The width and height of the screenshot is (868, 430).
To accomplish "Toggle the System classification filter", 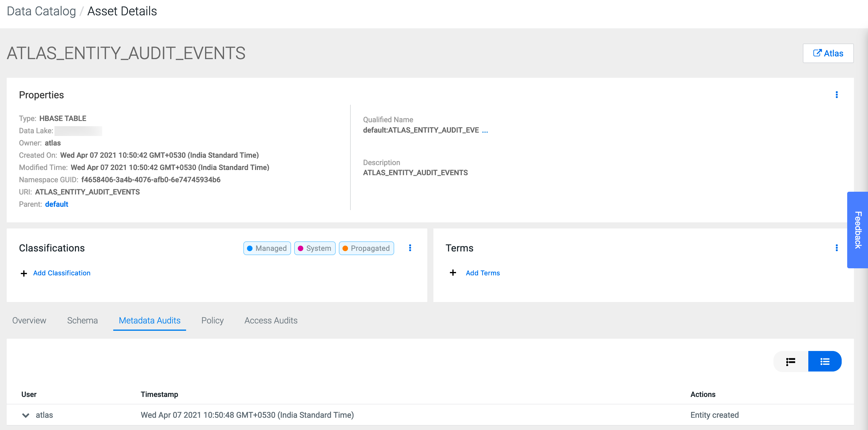I will (315, 248).
